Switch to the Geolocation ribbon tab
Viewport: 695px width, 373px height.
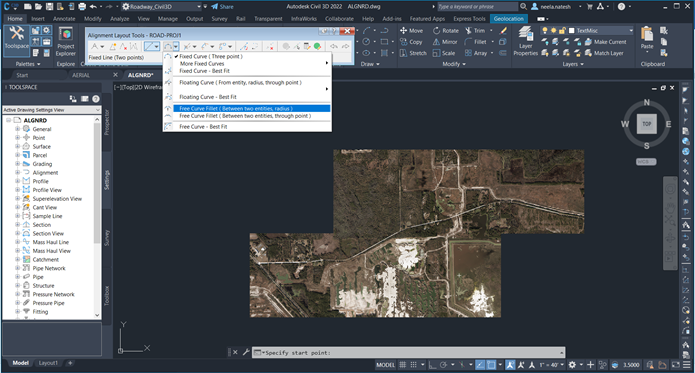click(x=508, y=19)
